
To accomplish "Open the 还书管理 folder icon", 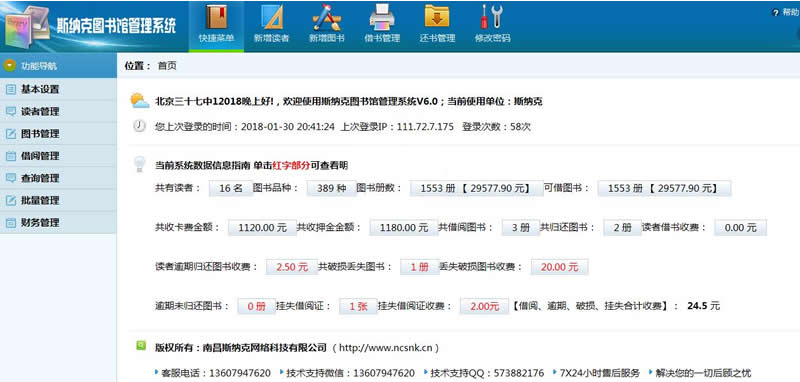I will click(x=437, y=16).
